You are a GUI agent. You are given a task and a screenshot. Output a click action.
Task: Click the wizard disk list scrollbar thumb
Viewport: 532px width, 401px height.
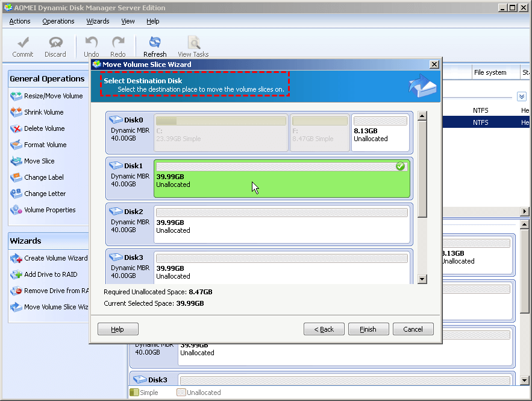coord(422,169)
